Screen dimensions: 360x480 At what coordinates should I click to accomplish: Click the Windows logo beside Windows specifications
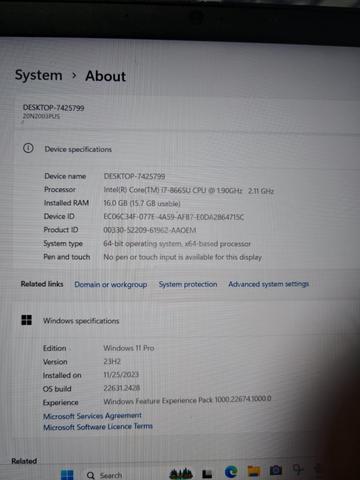tap(27, 320)
